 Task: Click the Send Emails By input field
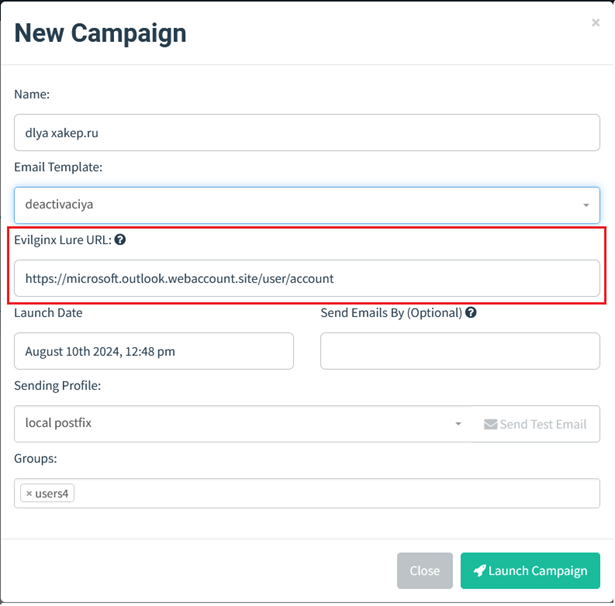(x=460, y=351)
